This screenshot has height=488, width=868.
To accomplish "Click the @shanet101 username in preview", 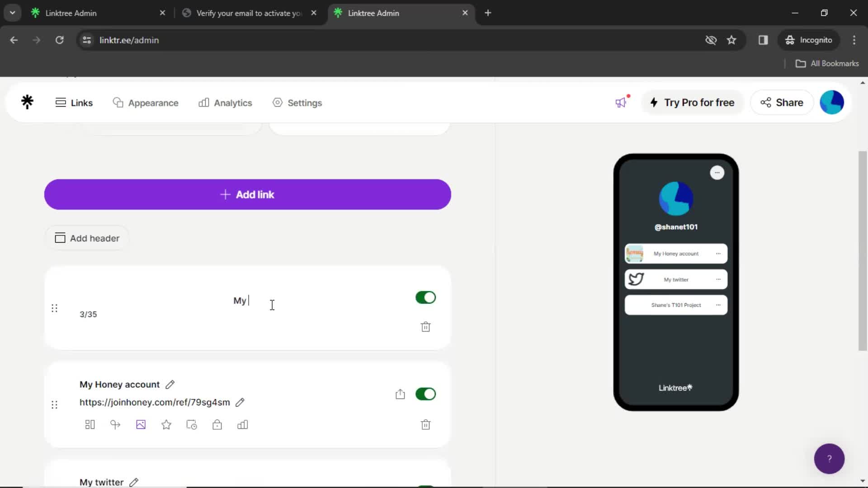I will click(676, 227).
